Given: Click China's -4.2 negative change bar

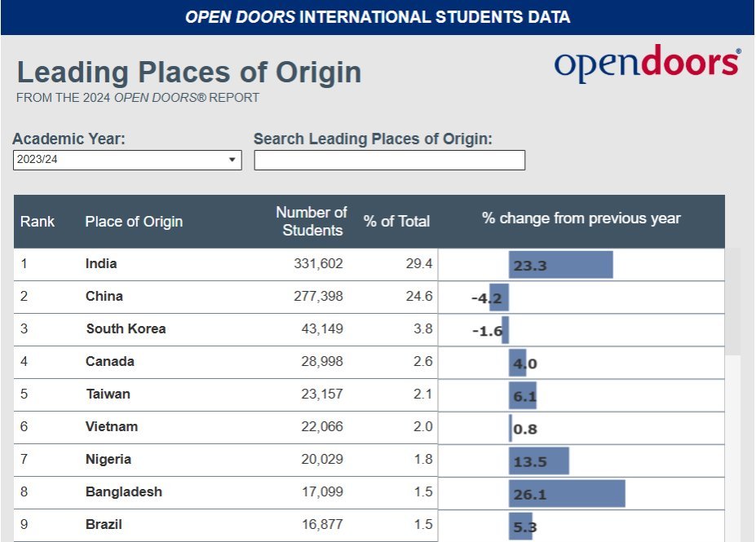Looking at the screenshot, I should click(x=499, y=297).
